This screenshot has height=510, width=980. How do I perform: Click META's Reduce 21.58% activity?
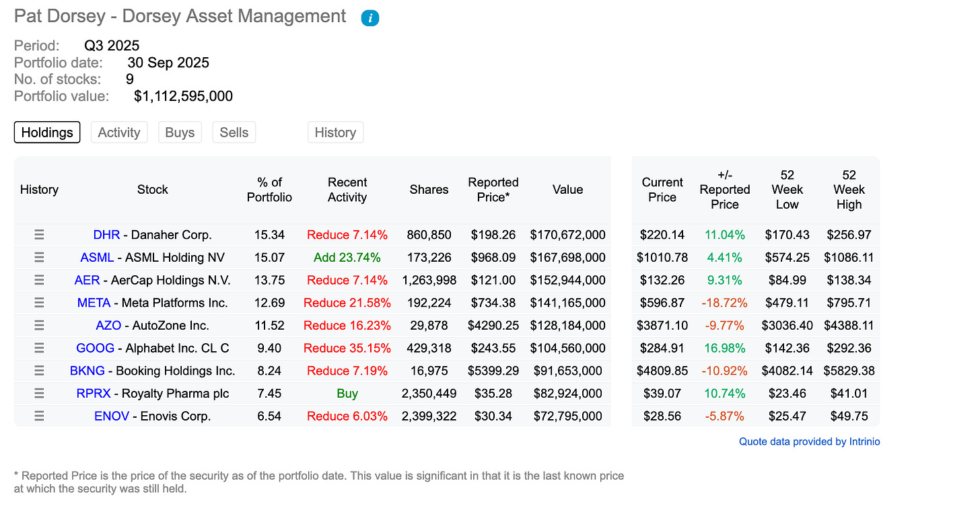(347, 303)
